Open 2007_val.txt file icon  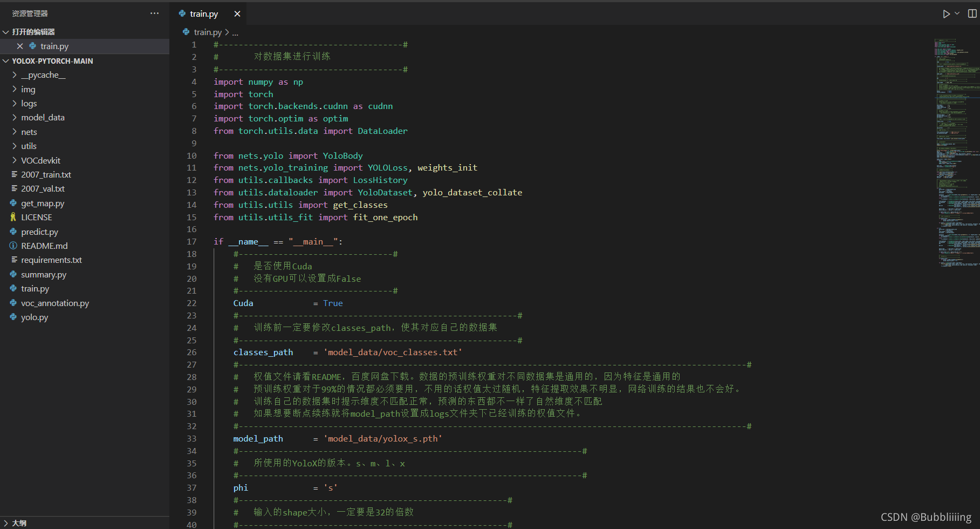[14, 188]
